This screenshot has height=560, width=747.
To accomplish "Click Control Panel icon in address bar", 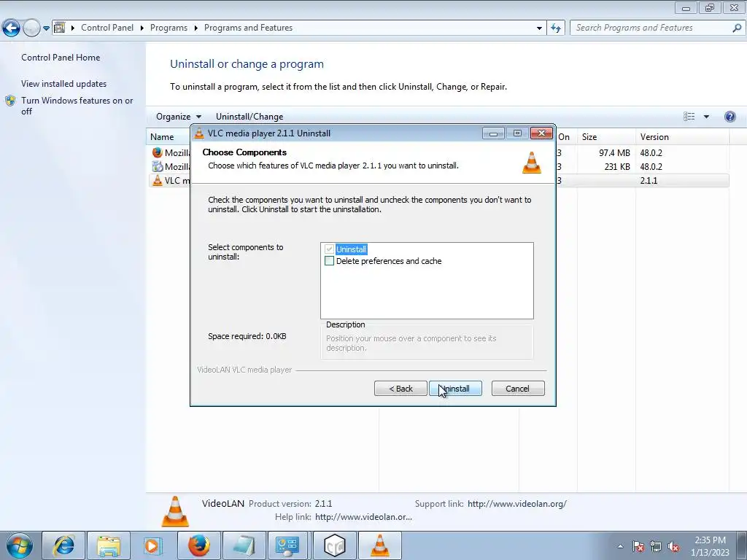I will (60, 28).
